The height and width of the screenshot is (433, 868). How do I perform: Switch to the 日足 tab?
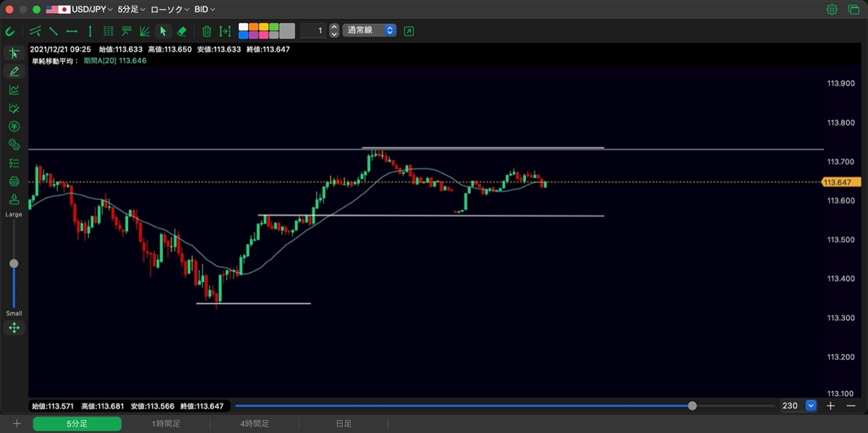344,424
